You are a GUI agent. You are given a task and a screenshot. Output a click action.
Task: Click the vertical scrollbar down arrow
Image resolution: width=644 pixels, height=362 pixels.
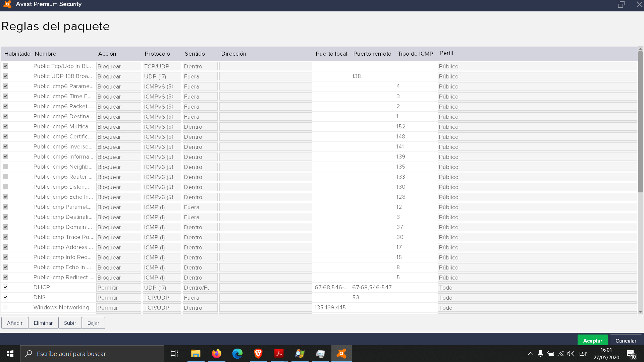pos(640,312)
